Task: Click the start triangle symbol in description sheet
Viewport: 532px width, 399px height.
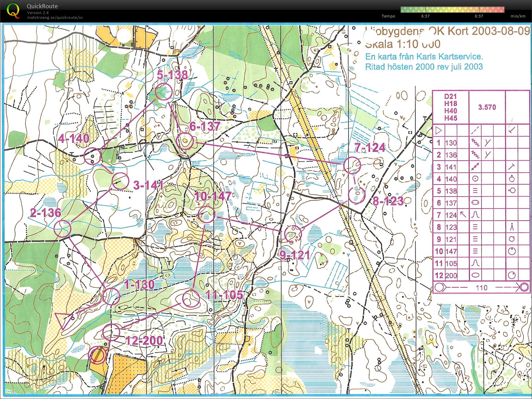Action: [438, 130]
